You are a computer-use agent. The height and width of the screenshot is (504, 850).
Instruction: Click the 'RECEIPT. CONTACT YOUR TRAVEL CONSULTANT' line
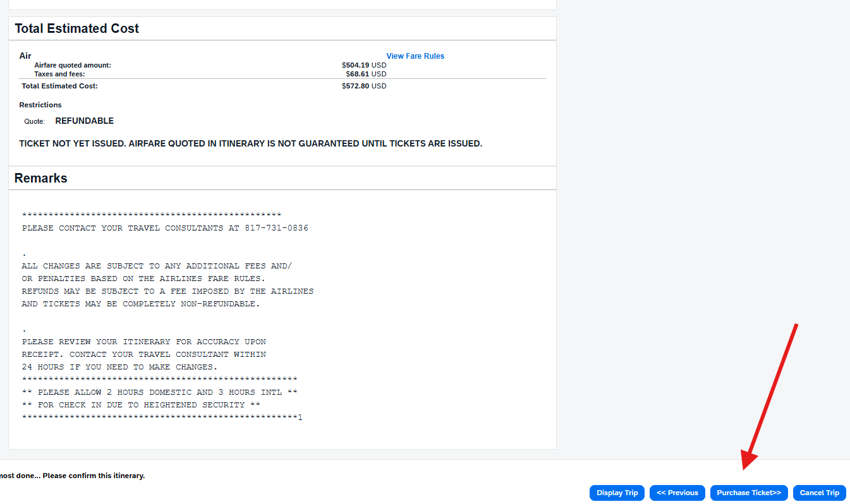[x=144, y=354]
